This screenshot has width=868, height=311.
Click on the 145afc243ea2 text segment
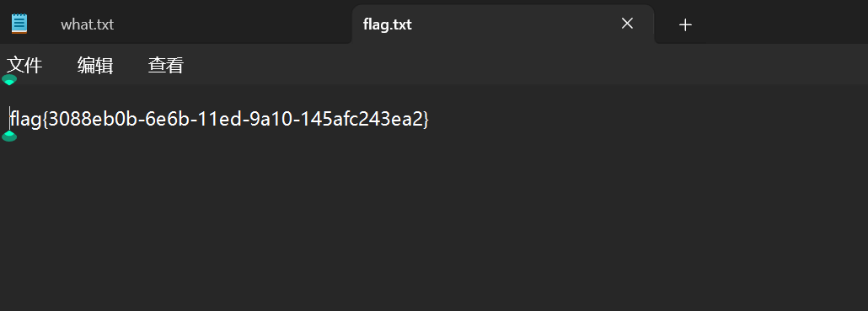coord(361,119)
